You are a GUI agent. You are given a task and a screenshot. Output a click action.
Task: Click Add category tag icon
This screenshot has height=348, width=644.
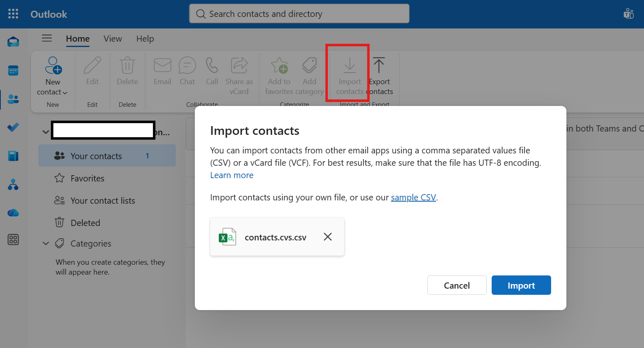[310, 66]
